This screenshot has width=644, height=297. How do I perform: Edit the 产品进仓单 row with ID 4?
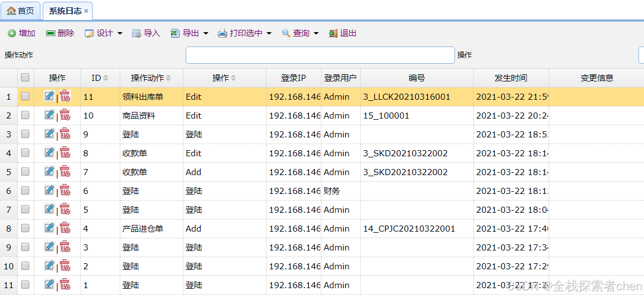tap(49, 228)
